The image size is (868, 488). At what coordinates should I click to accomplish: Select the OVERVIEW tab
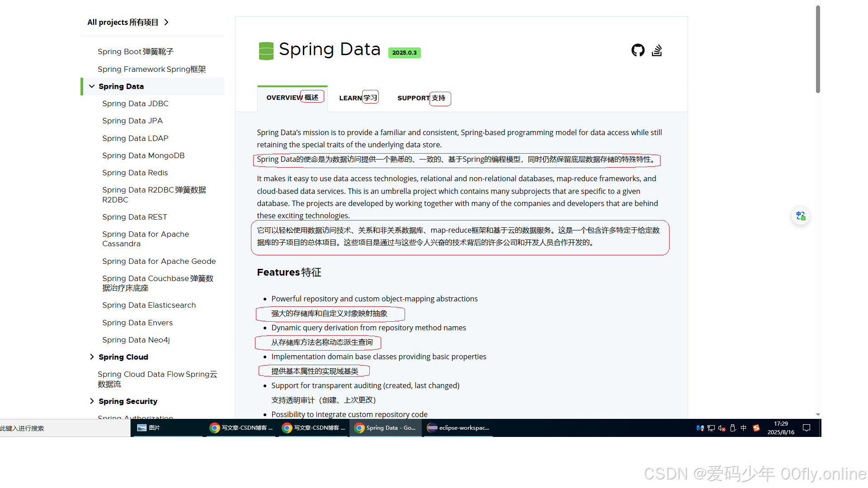click(292, 98)
